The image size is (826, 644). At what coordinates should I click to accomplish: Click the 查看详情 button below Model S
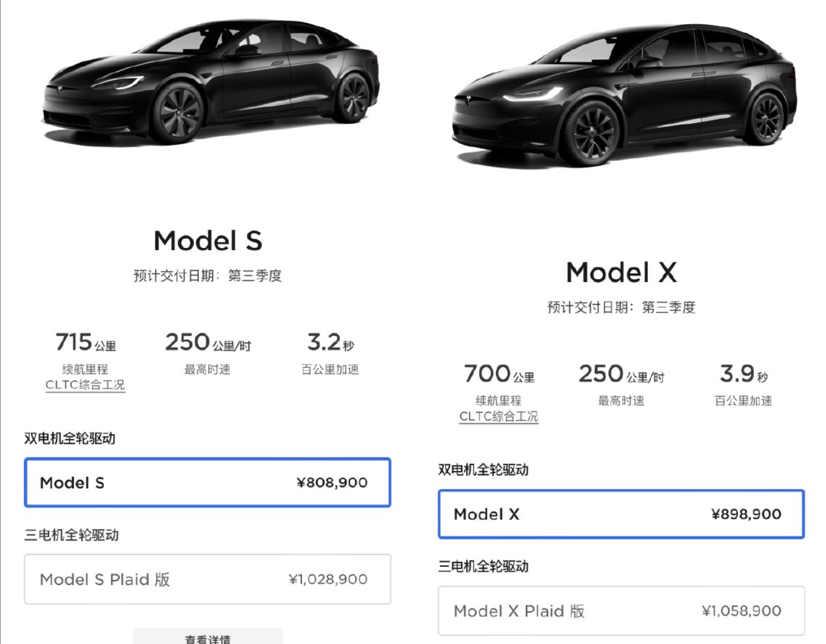point(208,637)
